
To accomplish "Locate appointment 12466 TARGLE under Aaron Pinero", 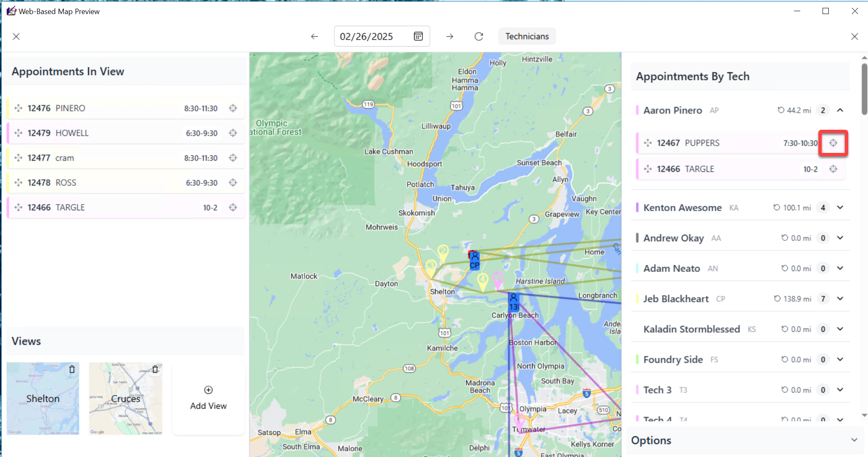I will click(x=833, y=169).
